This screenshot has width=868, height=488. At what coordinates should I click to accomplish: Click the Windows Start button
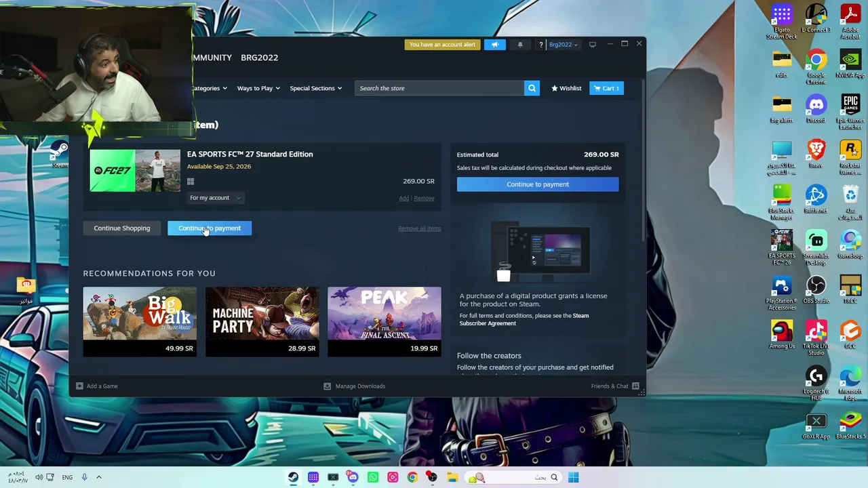(x=573, y=477)
